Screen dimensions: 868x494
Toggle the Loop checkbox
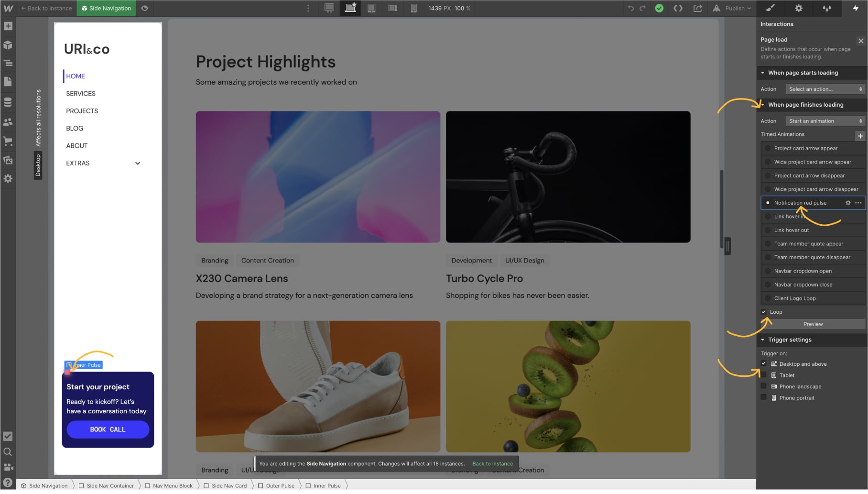764,312
